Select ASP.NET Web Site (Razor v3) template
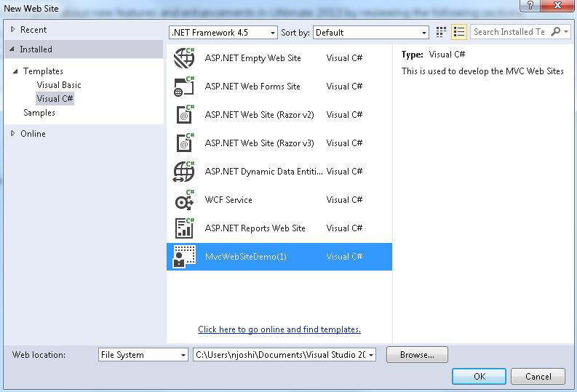577x392 pixels. pos(279,143)
